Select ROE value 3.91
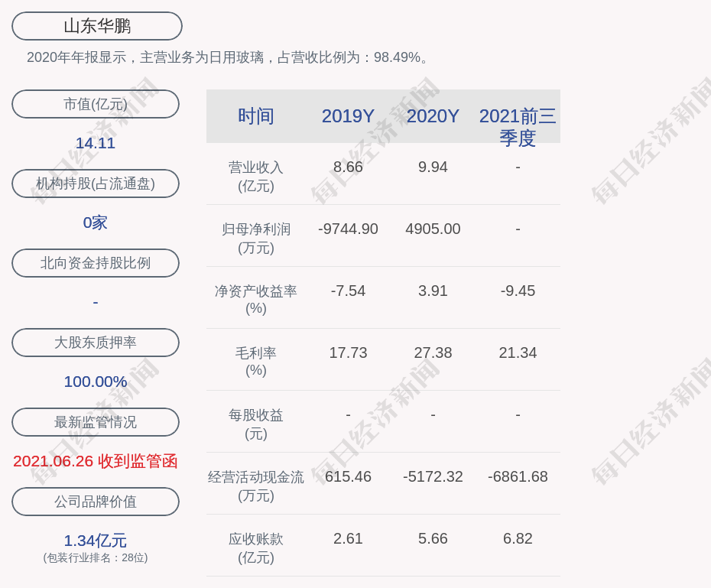The width and height of the screenshot is (711, 588). (433, 291)
